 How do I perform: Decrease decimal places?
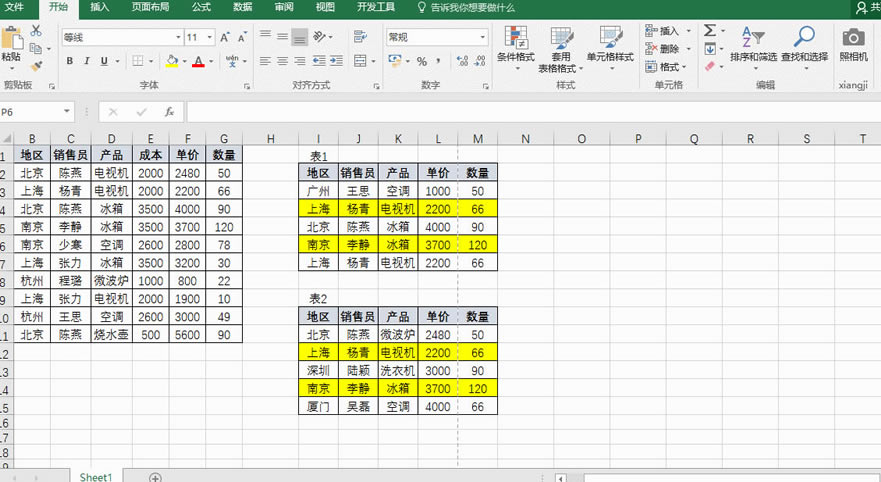click(480, 61)
